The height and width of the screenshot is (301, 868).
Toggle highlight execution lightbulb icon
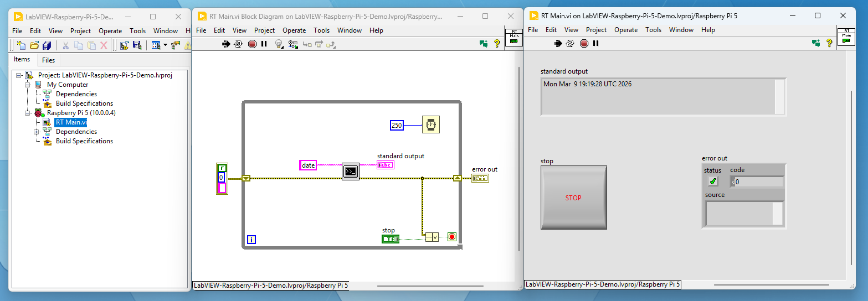click(279, 44)
